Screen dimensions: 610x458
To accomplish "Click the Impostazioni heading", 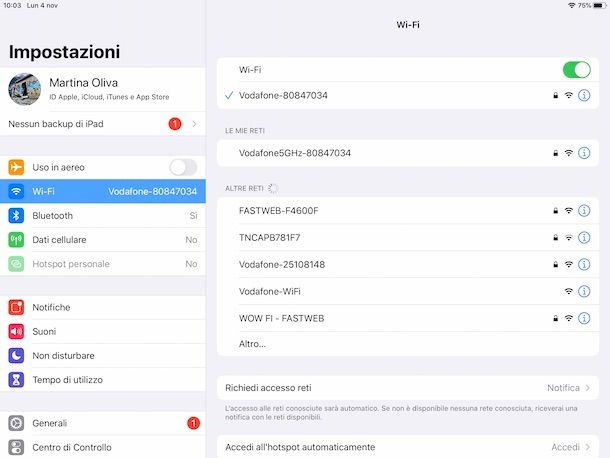I will [64, 52].
